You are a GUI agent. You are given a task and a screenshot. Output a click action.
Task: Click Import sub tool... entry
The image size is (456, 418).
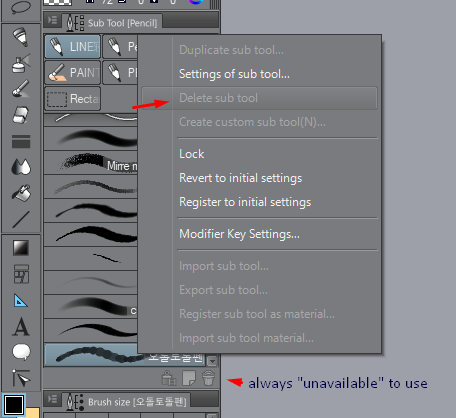[224, 266]
